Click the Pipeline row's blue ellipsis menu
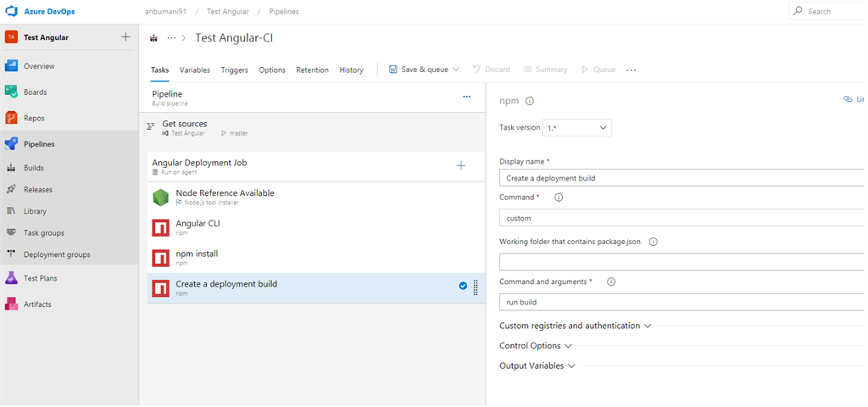 (x=467, y=97)
